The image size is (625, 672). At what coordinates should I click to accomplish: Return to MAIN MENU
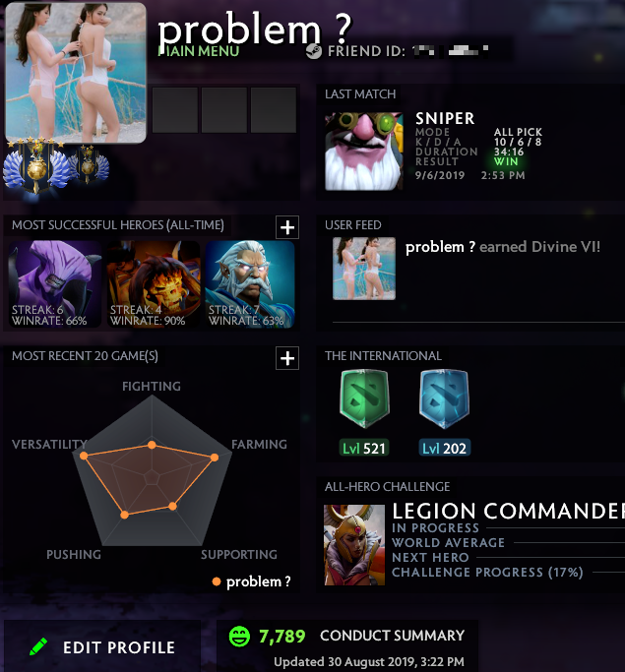(199, 51)
